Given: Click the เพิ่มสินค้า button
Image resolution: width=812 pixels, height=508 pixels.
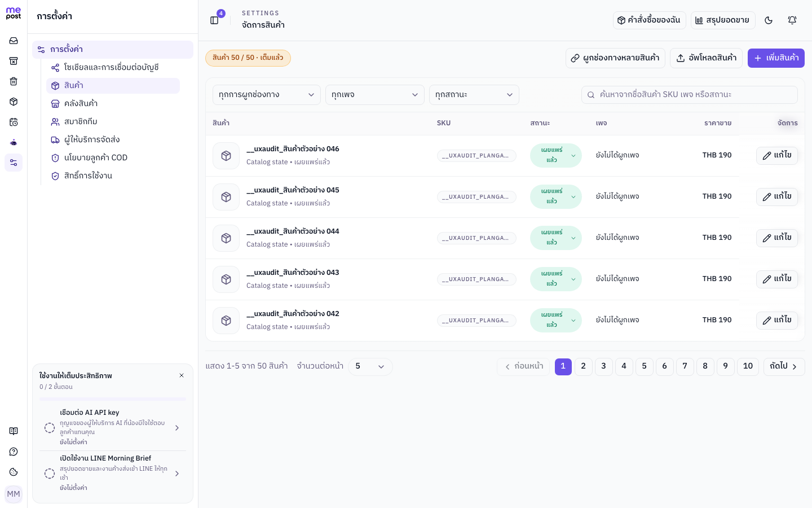Looking at the screenshot, I should click(x=776, y=58).
